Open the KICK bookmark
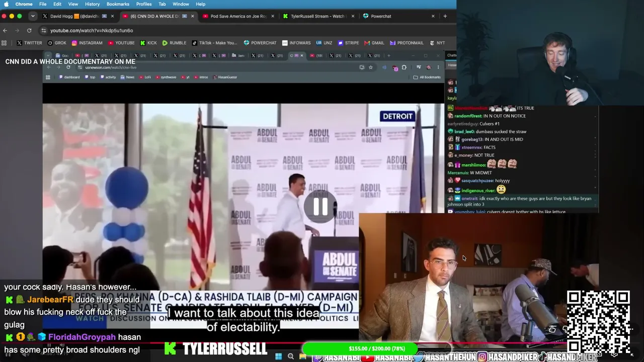 click(x=148, y=43)
